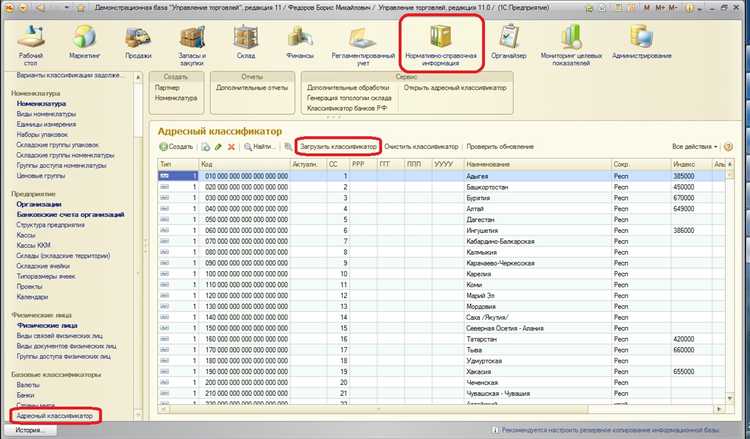This screenshot has height=439, width=750.
Task: Click the M memory button in title bar
Action: 647,8
